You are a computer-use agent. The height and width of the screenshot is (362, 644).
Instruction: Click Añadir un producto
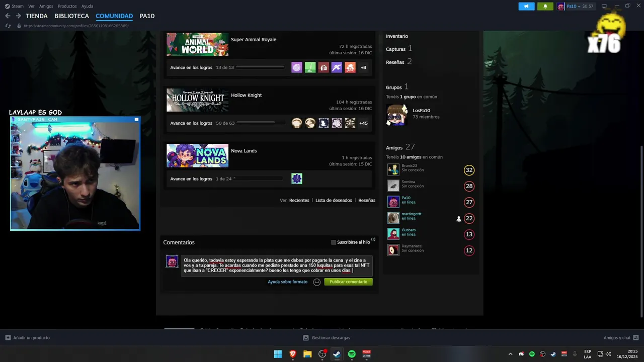[28, 338]
